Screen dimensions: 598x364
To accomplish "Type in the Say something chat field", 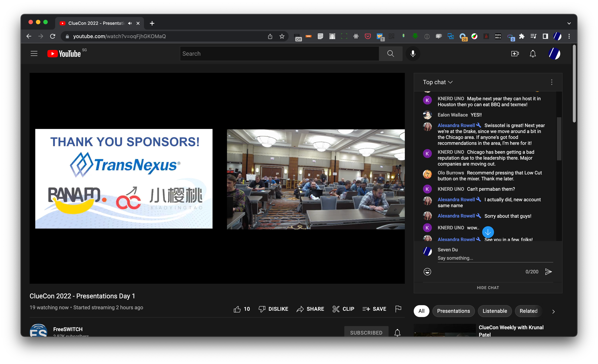I will click(x=495, y=258).
